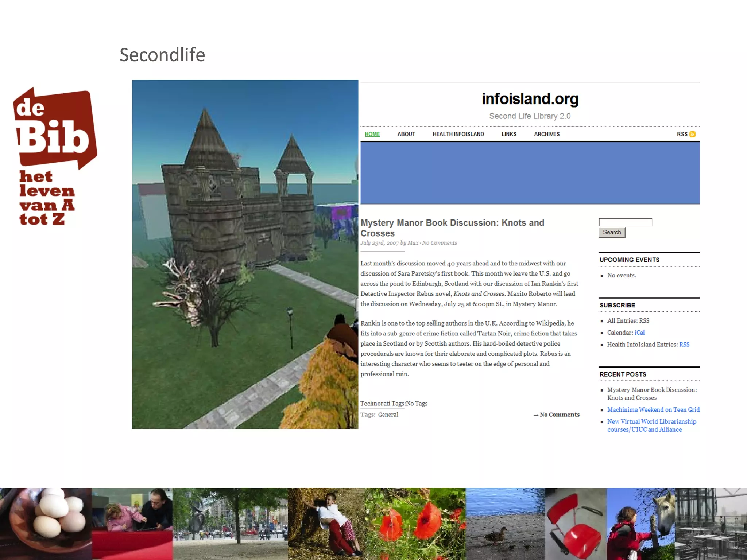Click the 'SUBSCRIBE' sidebar heading
Viewport: 747px width, 560px height.
pyautogui.click(x=617, y=305)
